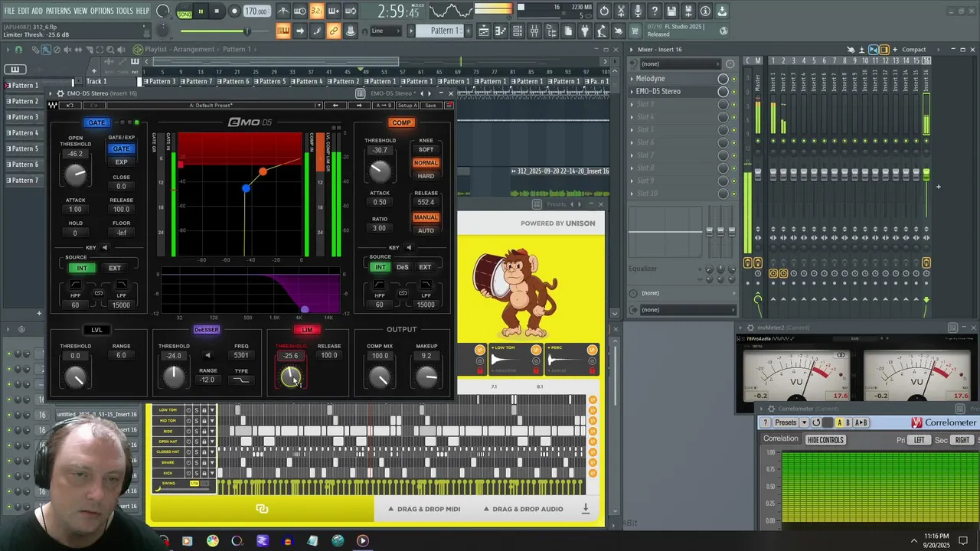Image resolution: width=980 pixels, height=551 pixels.
Task: Click the gate HPF/LPF link icon
Action: [x=98, y=292]
